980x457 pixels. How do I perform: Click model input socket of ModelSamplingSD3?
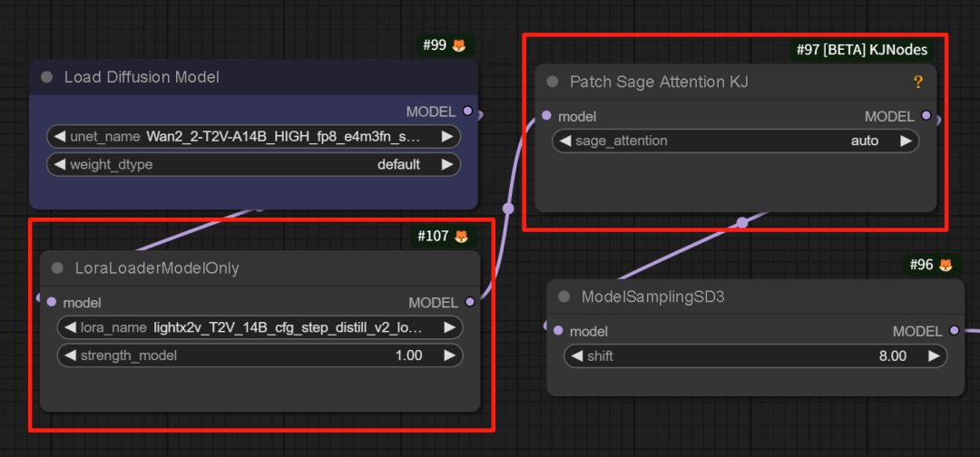tap(558, 331)
